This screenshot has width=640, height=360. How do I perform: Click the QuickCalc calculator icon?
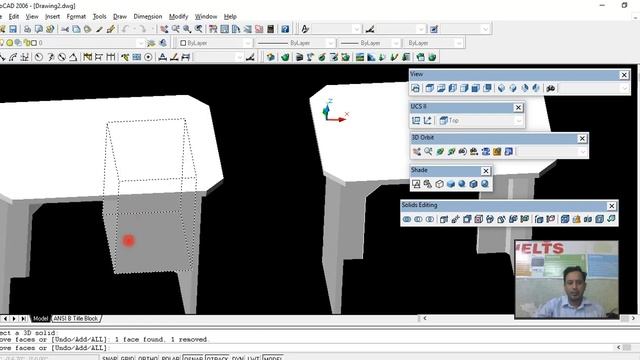pyautogui.click(x=270, y=29)
